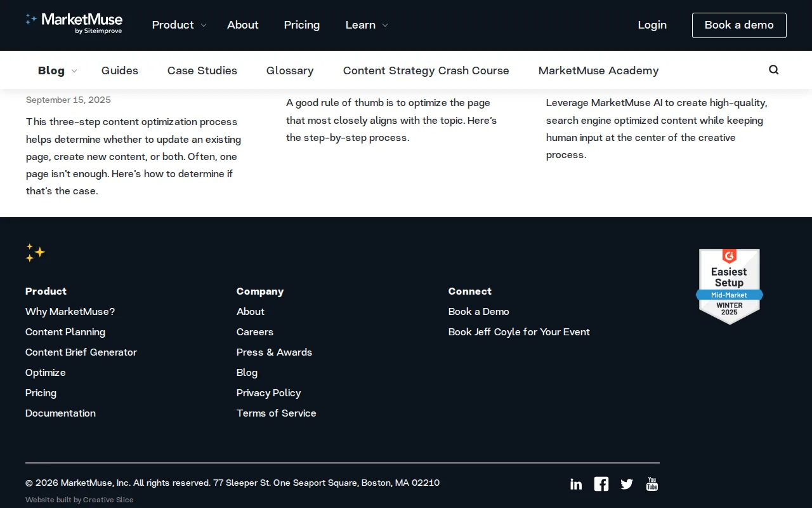This screenshot has height=508, width=812.
Task: Go to Case Studies section
Action: tap(202, 70)
